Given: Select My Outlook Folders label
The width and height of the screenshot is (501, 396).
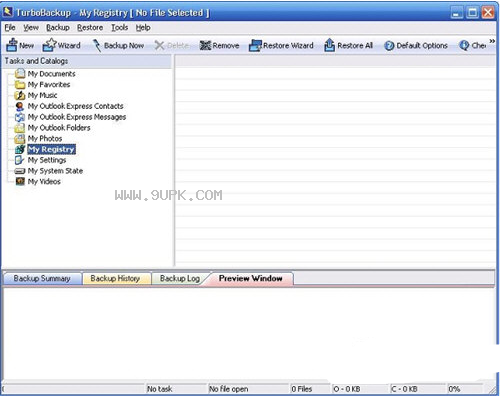Looking at the screenshot, I should [59, 128].
